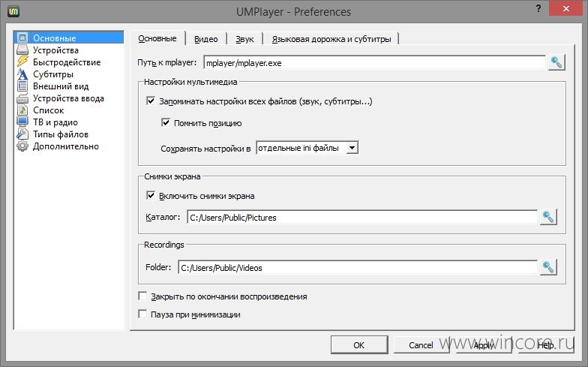Select Устройства ввода section
Screen dimensions: 588x367
(x=69, y=98)
